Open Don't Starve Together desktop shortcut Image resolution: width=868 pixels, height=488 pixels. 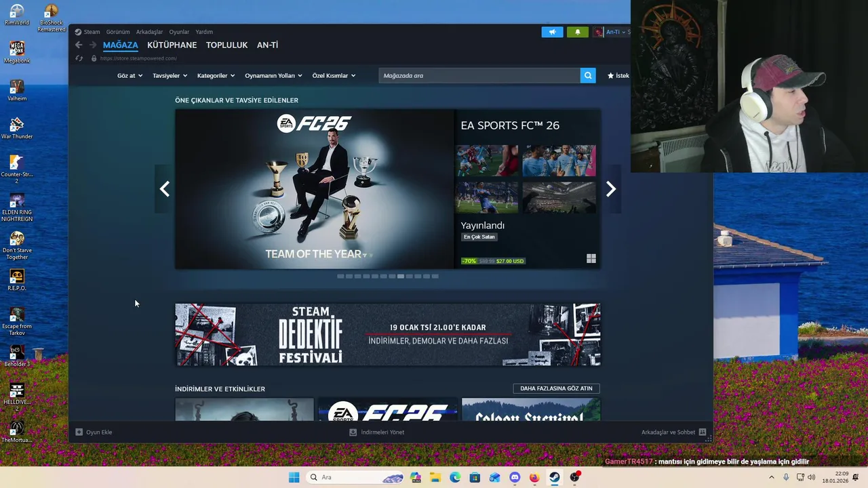(17, 245)
